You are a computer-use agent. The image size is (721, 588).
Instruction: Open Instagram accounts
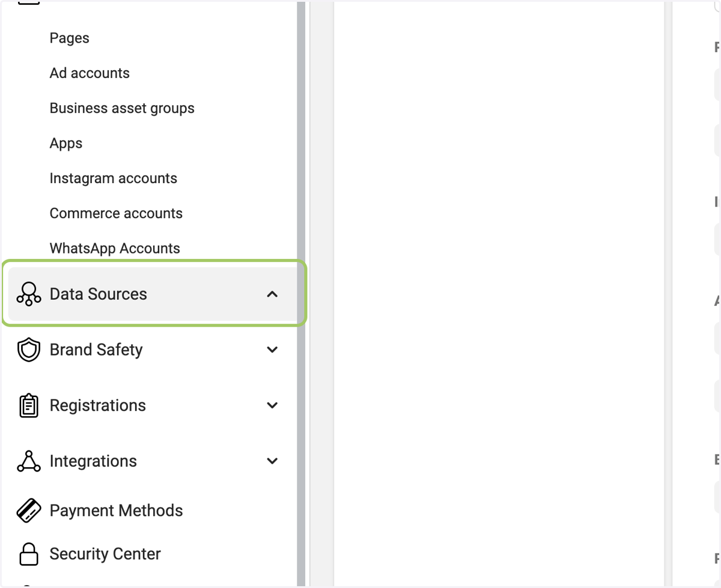coord(114,178)
